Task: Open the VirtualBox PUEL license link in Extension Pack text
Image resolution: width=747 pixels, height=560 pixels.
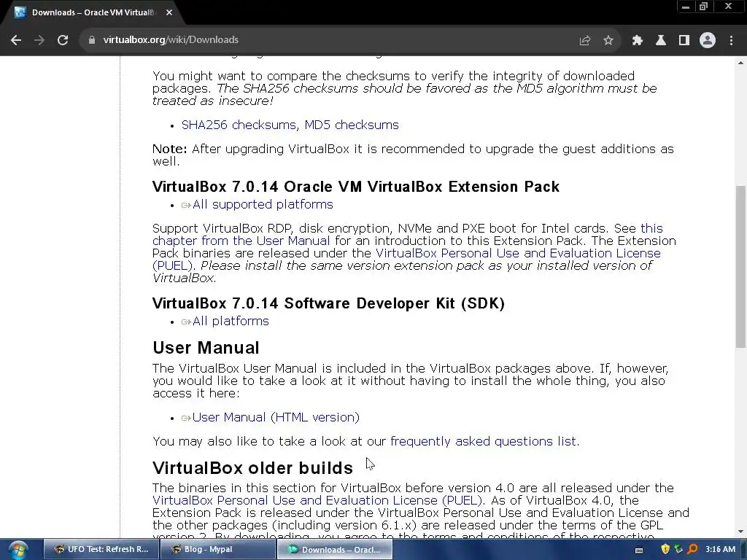Action: pos(518,253)
